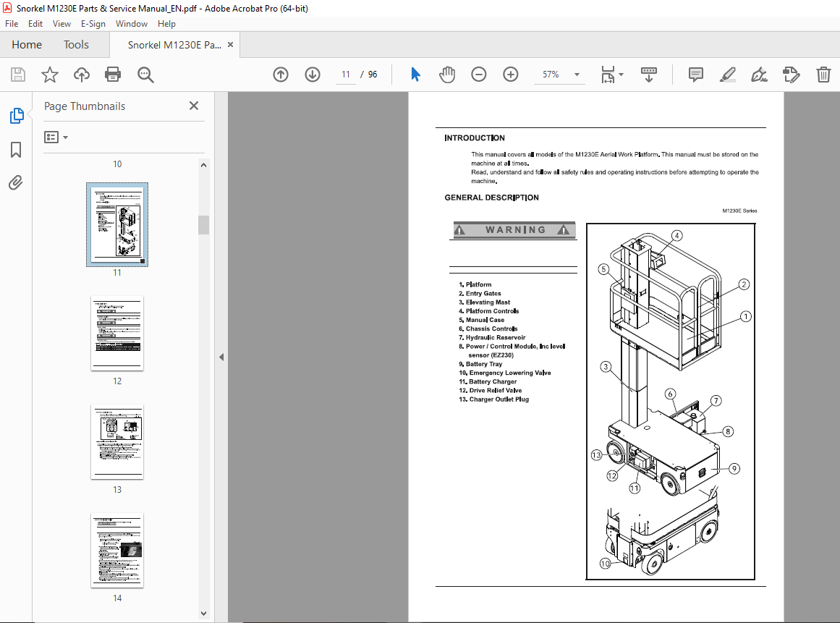Click the thumbnail panel scrollbar handle
The width and height of the screenshot is (840, 623).
[203, 225]
